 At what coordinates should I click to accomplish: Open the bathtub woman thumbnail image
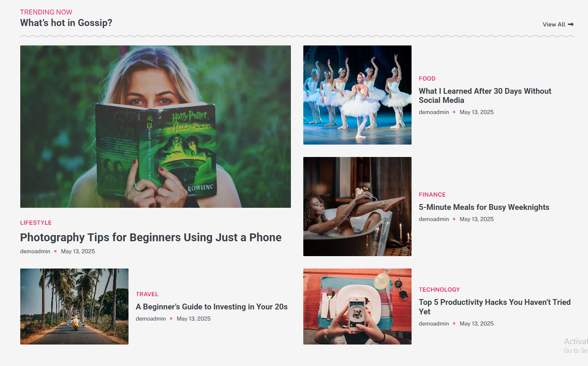coord(357,207)
